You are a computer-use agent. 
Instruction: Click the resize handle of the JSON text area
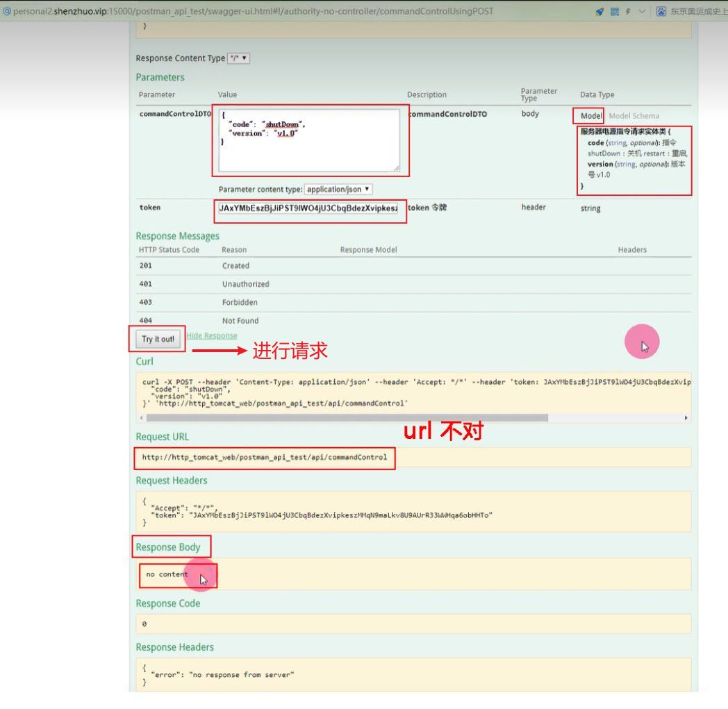(396, 167)
